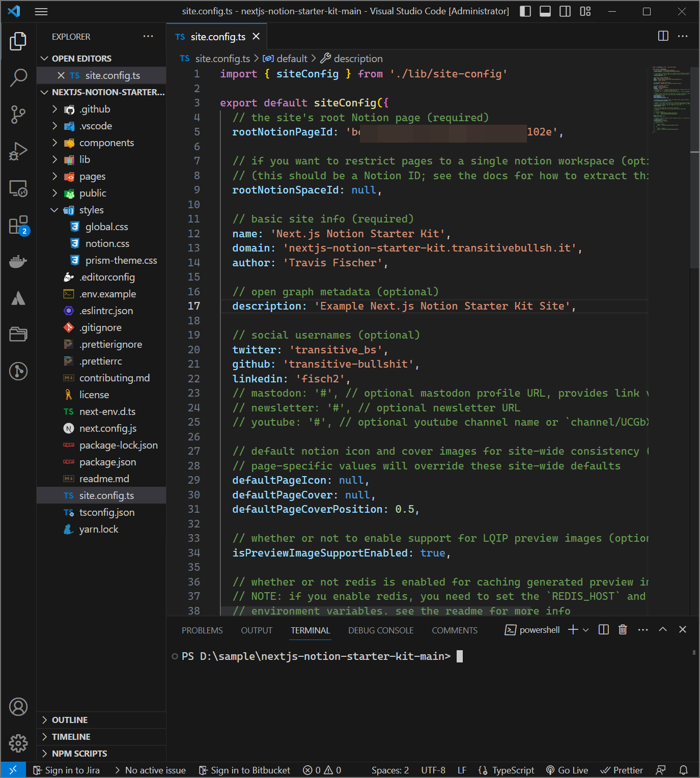
Task: Open Explorer views and more actions
Action: coord(148,36)
